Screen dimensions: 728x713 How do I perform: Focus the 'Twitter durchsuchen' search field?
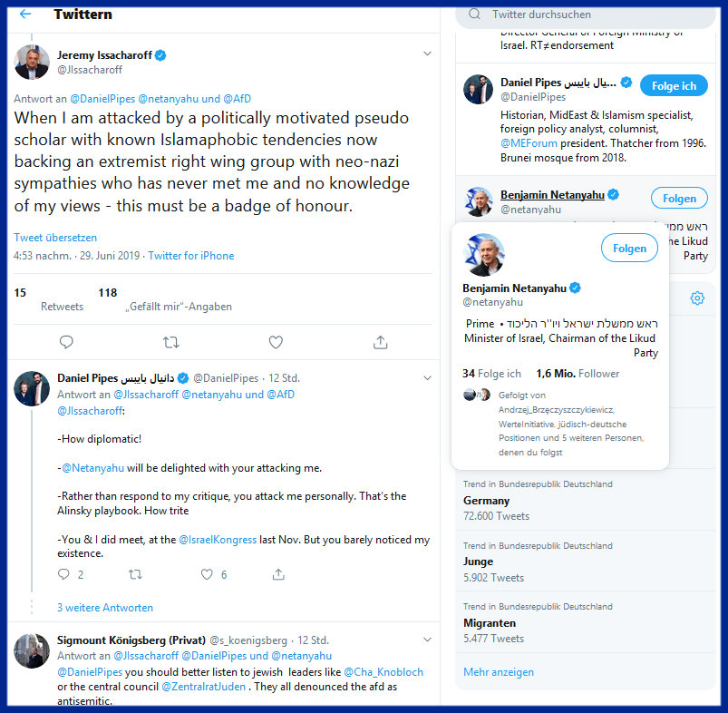point(585,15)
